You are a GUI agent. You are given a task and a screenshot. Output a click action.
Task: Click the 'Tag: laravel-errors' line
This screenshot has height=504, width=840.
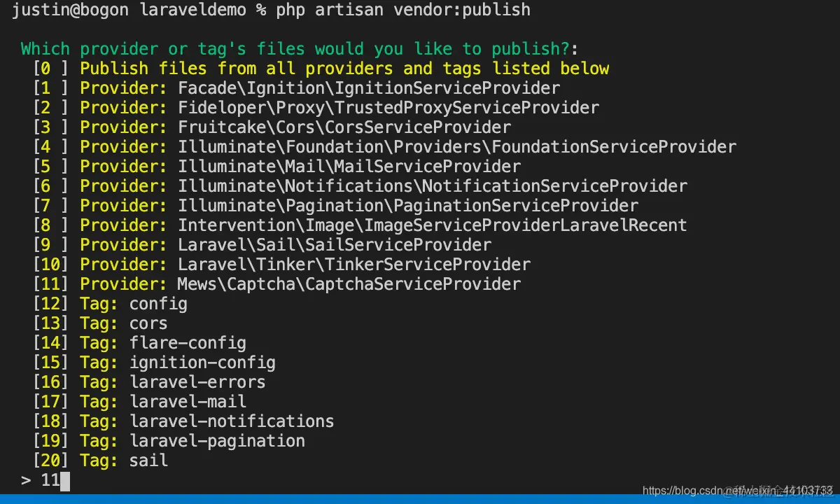(149, 382)
